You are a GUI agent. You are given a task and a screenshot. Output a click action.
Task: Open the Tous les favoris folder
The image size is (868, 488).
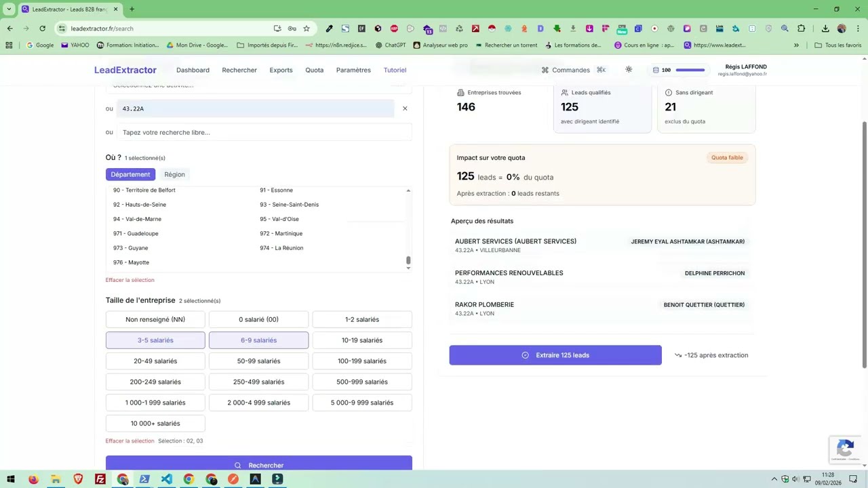[838, 45]
